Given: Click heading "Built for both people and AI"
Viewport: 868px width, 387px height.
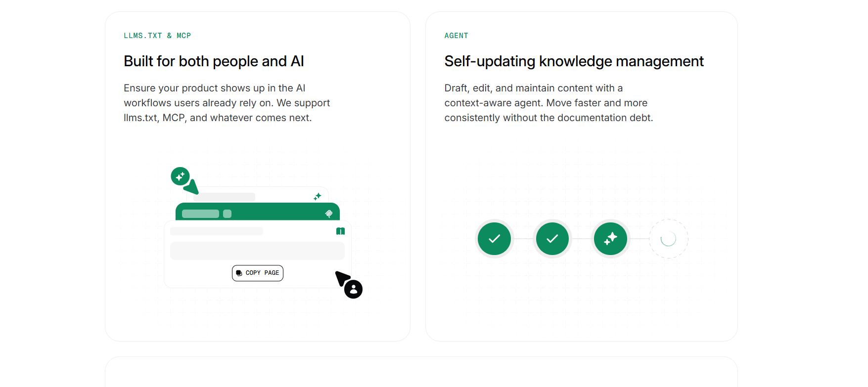Looking at the screenshot, I should coord(214,61).
